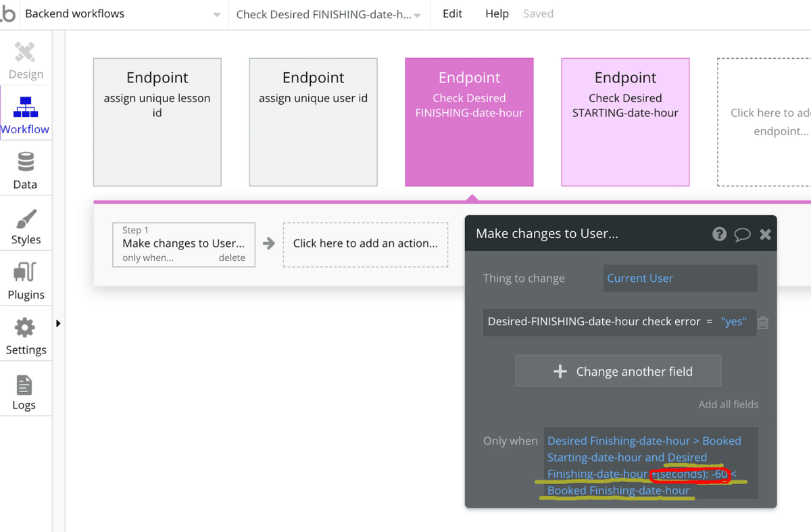The image size is (811, 532).
Task: Click Change another field button
Action: point(618,371)
